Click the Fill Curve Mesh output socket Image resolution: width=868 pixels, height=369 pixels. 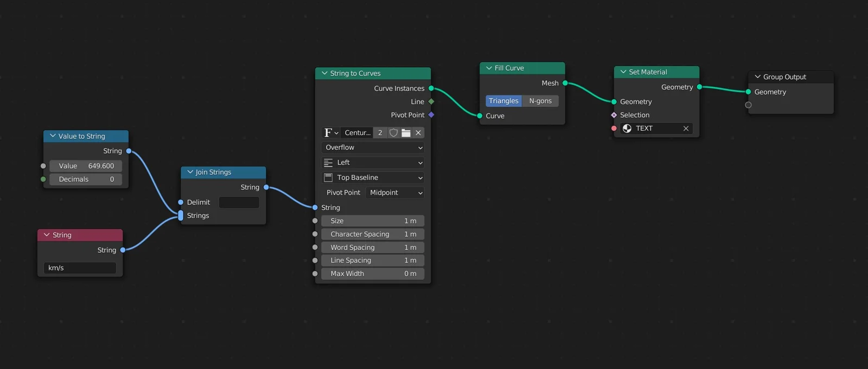[x=565, y=83]
